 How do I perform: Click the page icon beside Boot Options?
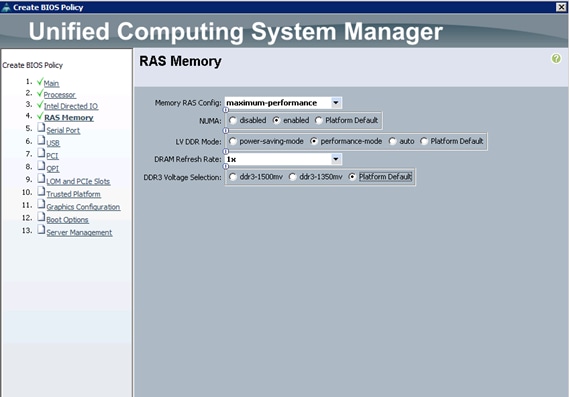[x=41, y=217]
